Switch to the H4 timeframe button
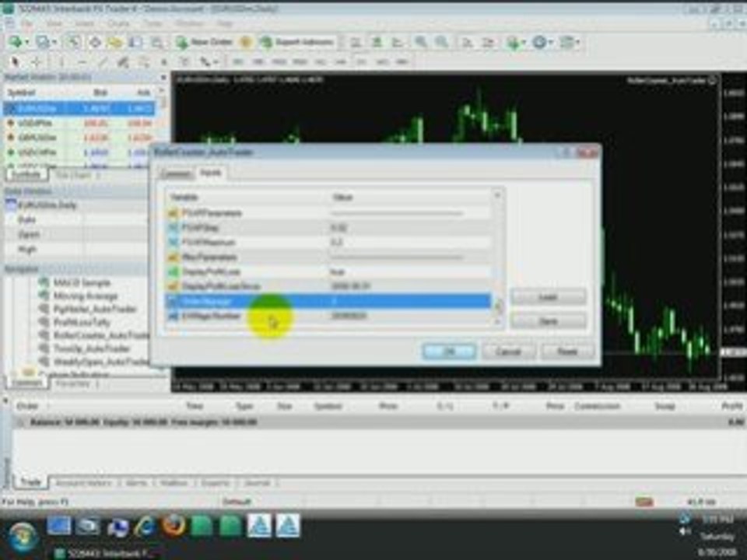The image size is (747, 560). [x=340, y=62]
